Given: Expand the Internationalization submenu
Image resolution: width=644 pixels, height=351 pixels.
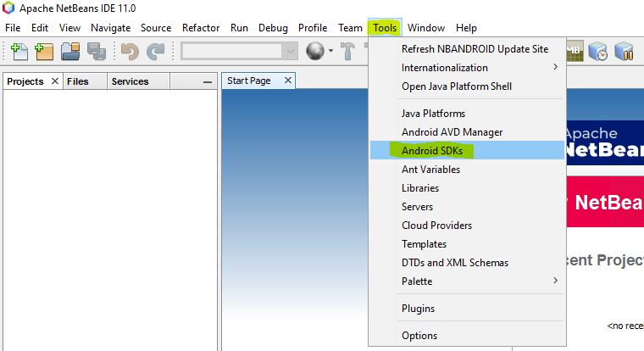Looking at the screenshot, I should point(468,68).
